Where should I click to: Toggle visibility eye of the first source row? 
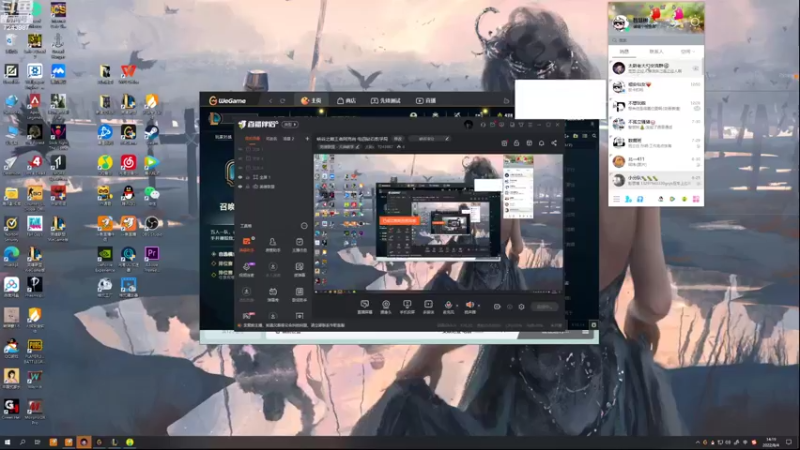click(x=240, y=149)
